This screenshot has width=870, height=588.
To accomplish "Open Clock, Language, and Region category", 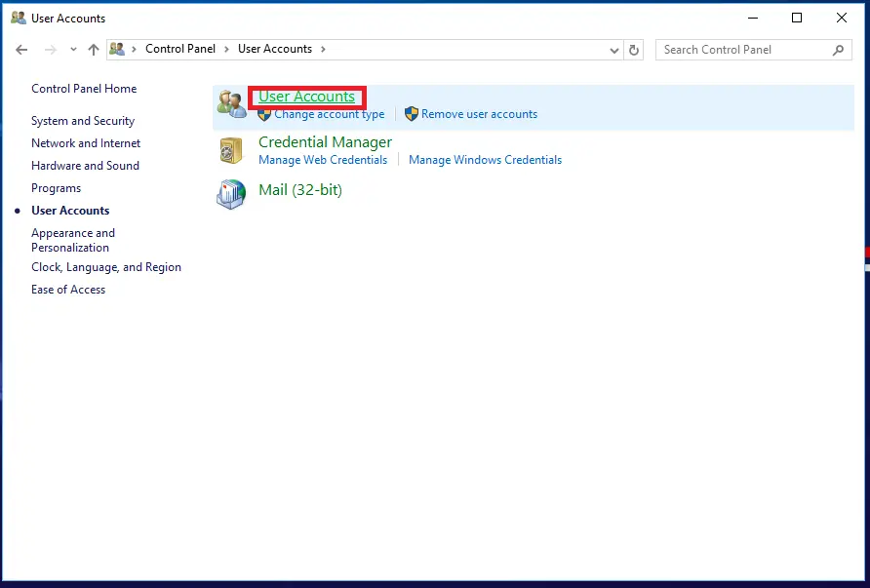I will [106, 267].
